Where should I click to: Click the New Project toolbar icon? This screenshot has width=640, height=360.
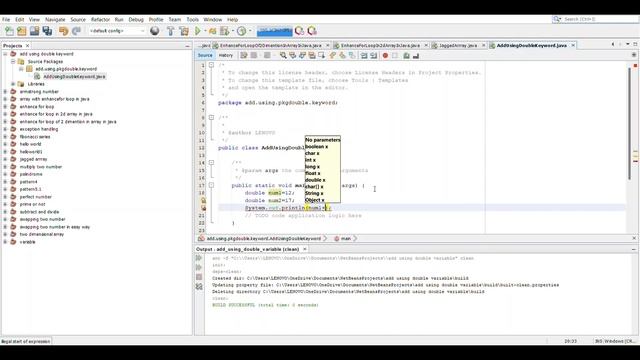[x=22, y=31]
